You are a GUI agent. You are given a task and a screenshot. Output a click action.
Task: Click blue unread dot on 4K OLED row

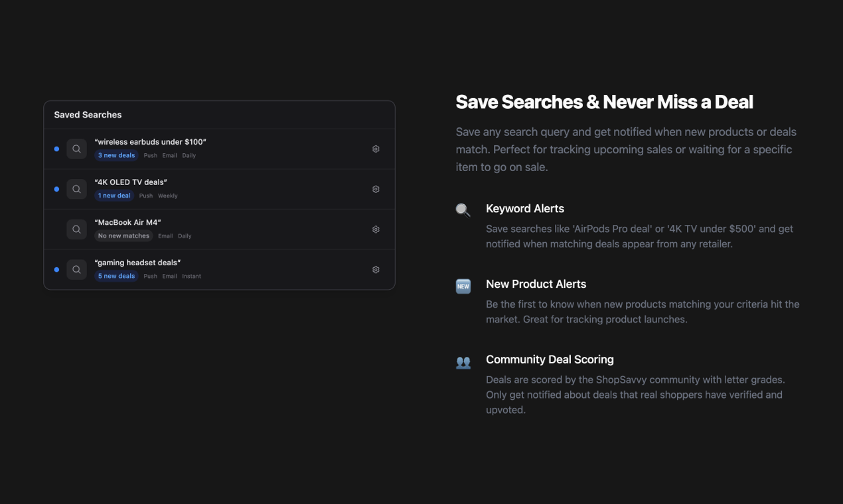click(x=56, y=189)
